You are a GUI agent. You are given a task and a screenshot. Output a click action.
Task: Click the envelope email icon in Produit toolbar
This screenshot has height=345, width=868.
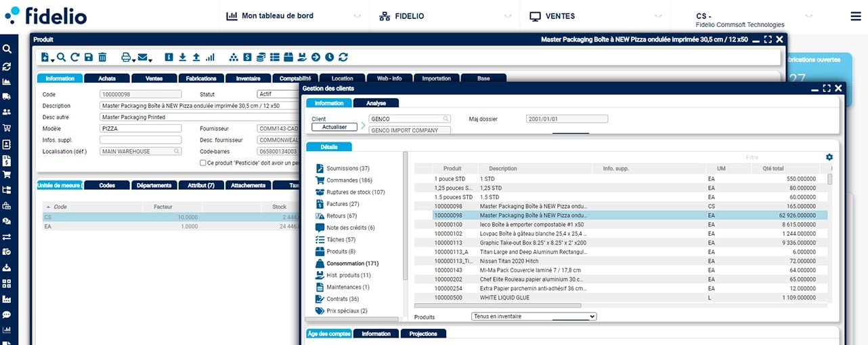coord(142,57)
